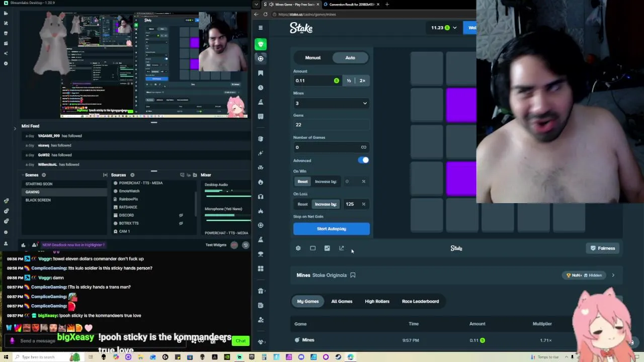Open the browser tab list chevron
Screen dimensions: 644x362
point(257,5)
